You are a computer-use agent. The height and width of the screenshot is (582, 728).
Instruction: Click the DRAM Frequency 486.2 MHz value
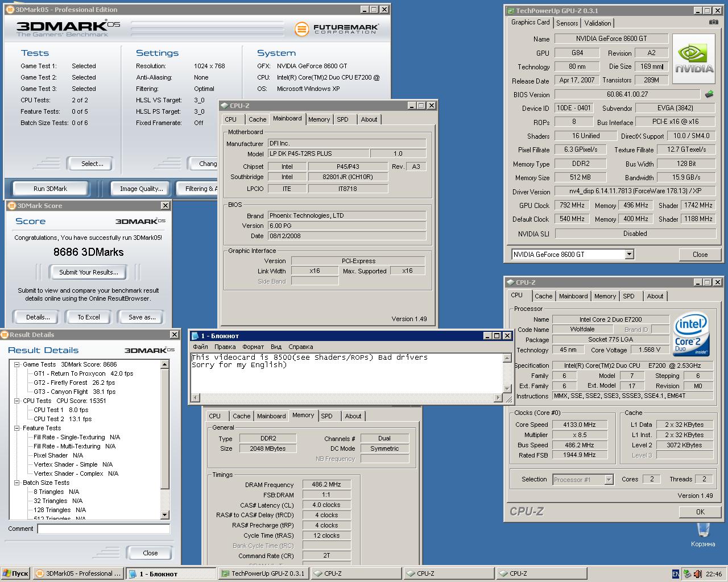326,485
